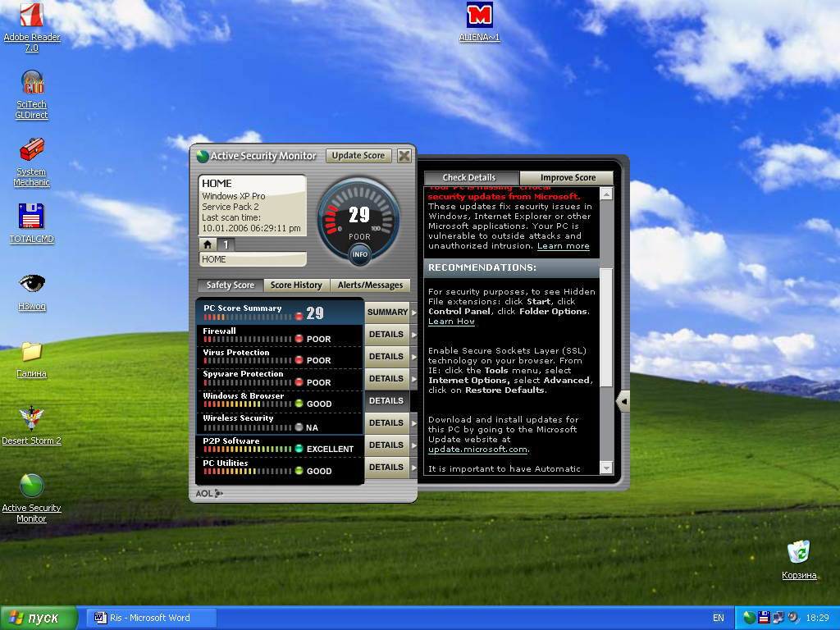Click the floppy disk tray icon
This screenshot has width=840, height=630.
click(x=764, y=618)
